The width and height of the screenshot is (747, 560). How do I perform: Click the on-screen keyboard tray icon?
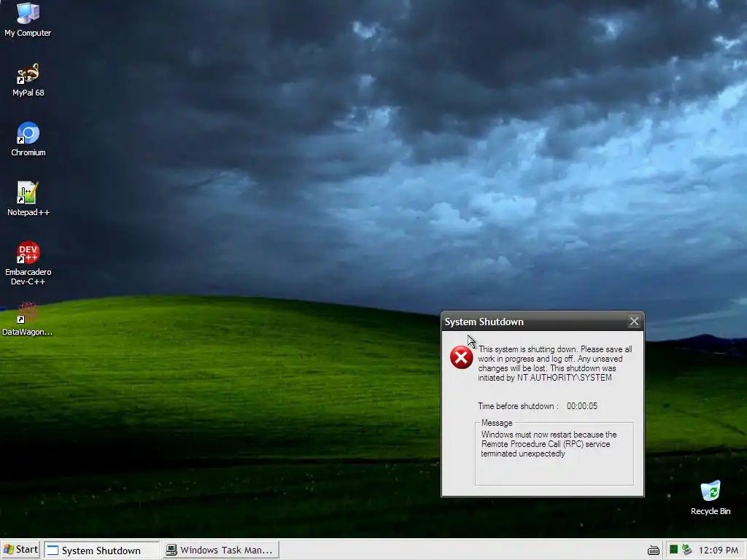[x=654, y=551]
